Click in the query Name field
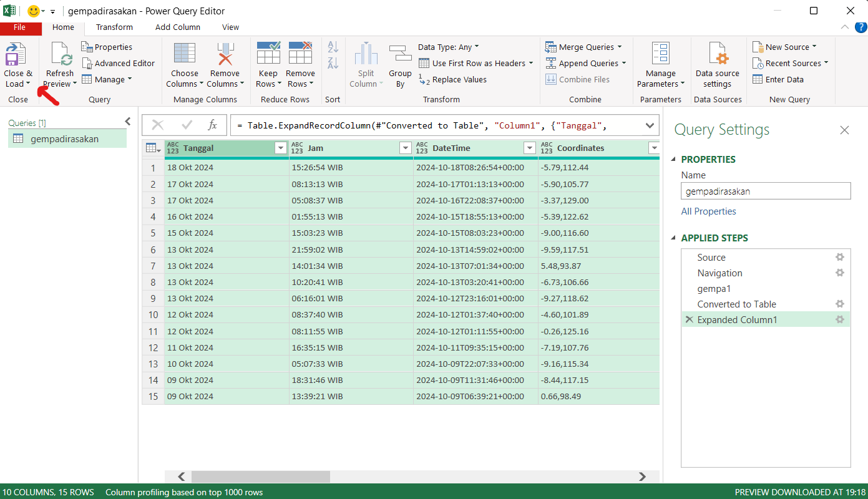This screenshot has width=868, height=499. 766,191
